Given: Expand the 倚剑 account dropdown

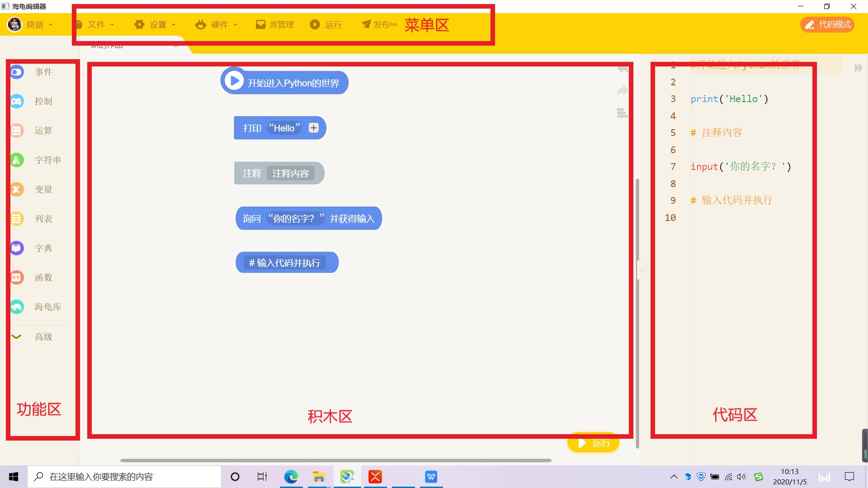Looking at the screenshot, I should click(x=40, y=24).
